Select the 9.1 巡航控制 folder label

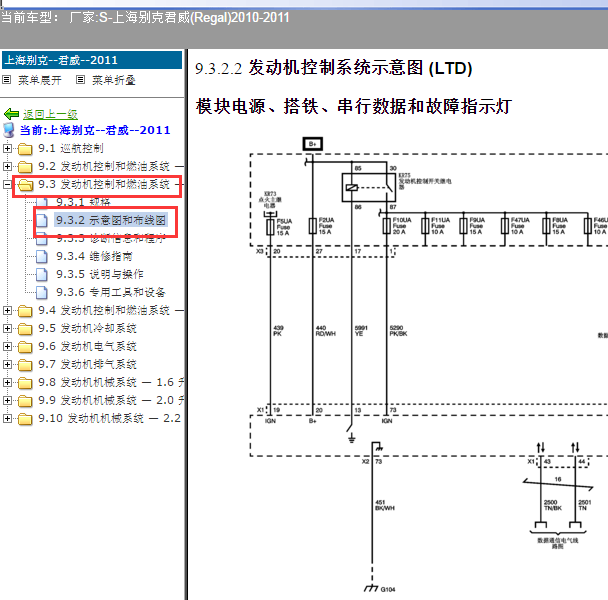[x=71, y=148]
